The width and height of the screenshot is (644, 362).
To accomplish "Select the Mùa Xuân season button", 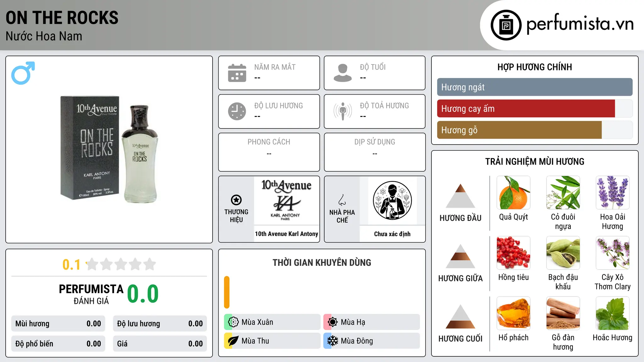I will tap(272, 322).
